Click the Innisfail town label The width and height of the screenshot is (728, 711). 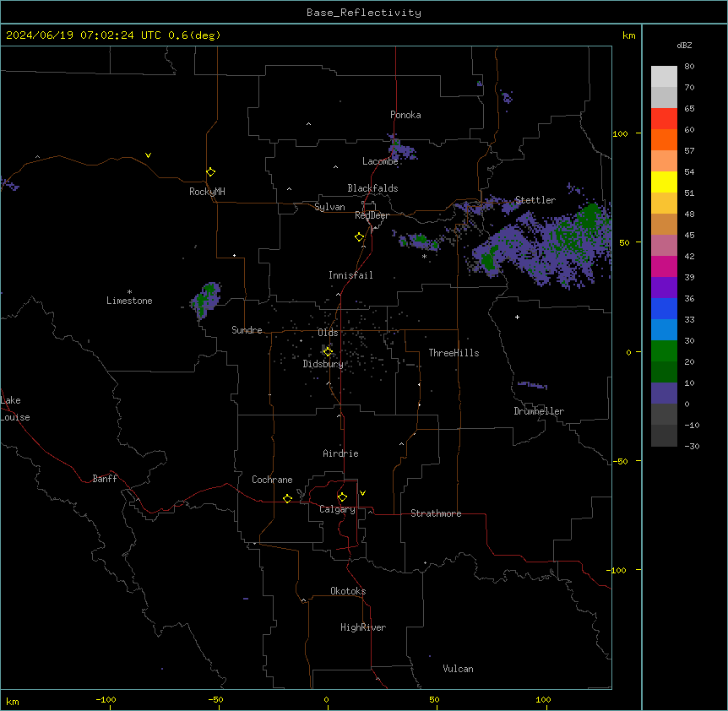click(350, 275)
